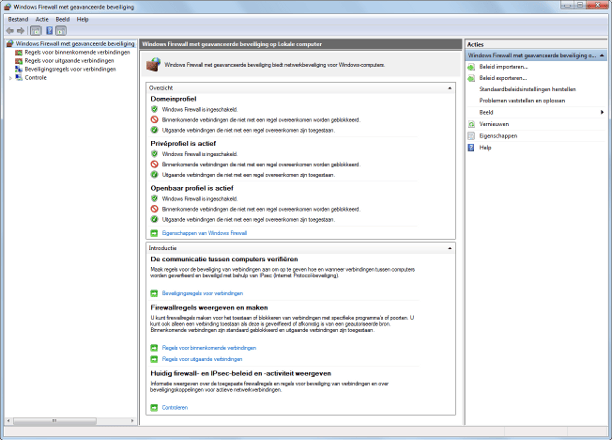Select Regels voor uitgaande verbindingen in tree
The image size is (612, 440).
69,61
